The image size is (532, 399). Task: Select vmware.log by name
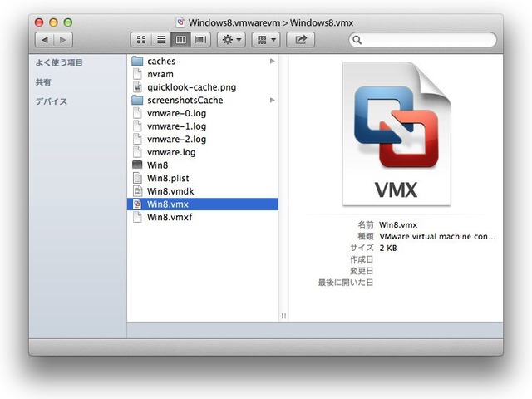coord(171,152)
